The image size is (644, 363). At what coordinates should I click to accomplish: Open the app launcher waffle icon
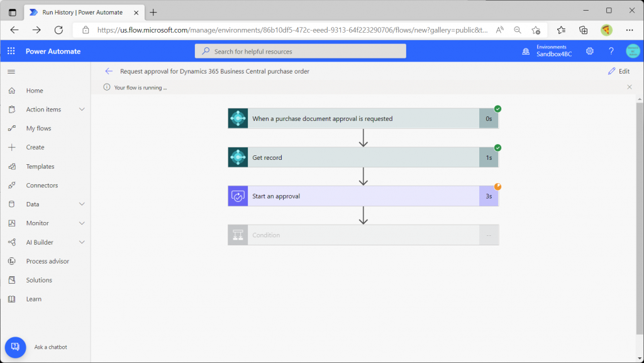pos(11,51)
